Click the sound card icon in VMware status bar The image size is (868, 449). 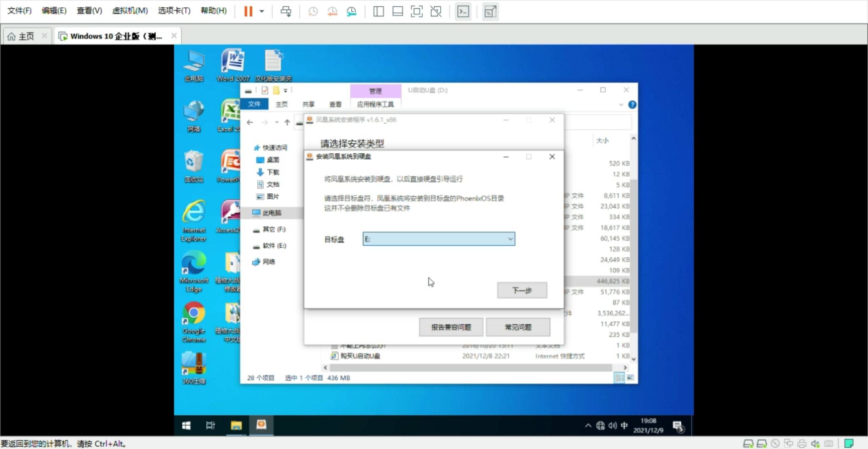815,444
